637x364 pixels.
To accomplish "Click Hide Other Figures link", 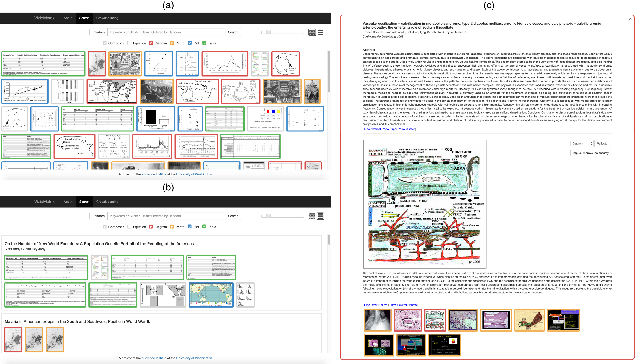I will point(375,305).
